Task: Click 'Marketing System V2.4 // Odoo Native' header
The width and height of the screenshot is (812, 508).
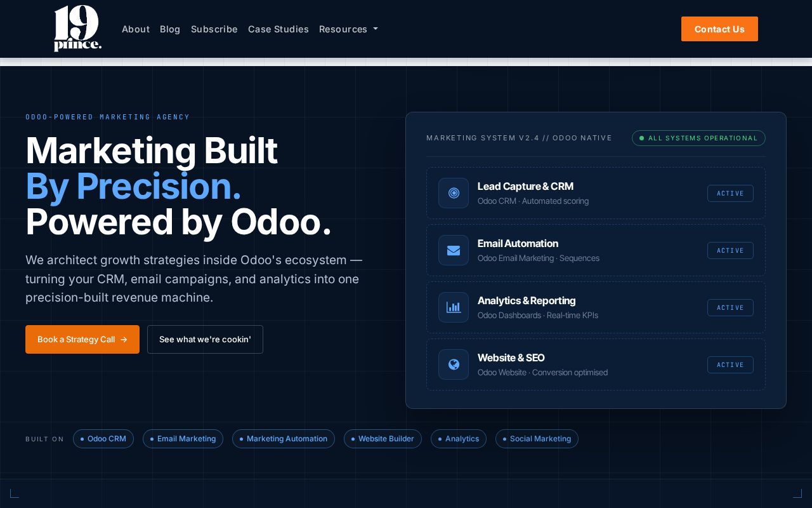Action: coord(519,138)
